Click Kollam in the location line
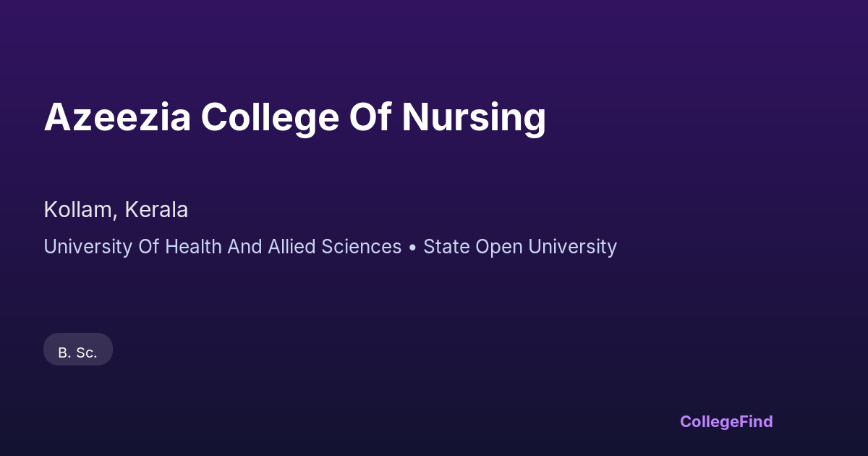Screen dimensions: 868x456 pyautogui.click(x=78, y=210)
